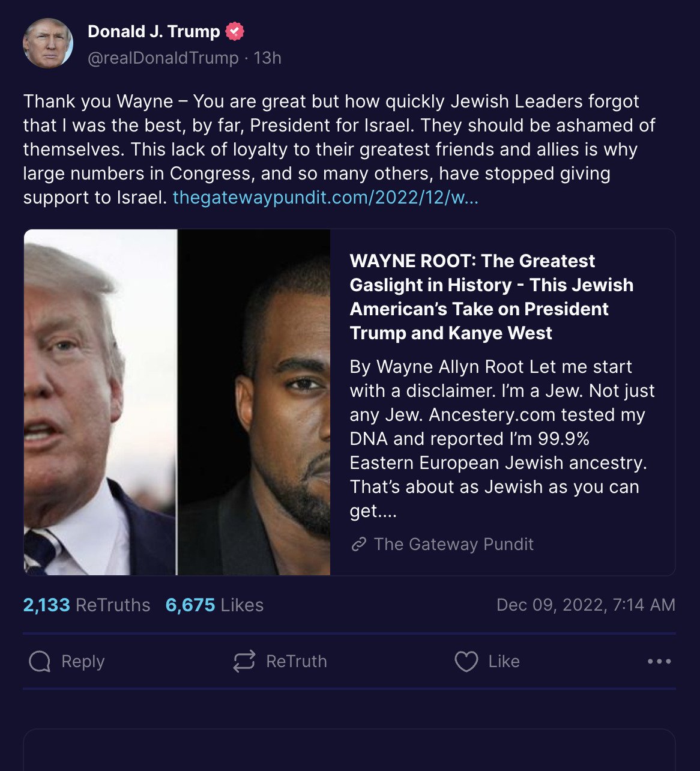Click The Gateway Pundit source label

click(x=454, y=544)
